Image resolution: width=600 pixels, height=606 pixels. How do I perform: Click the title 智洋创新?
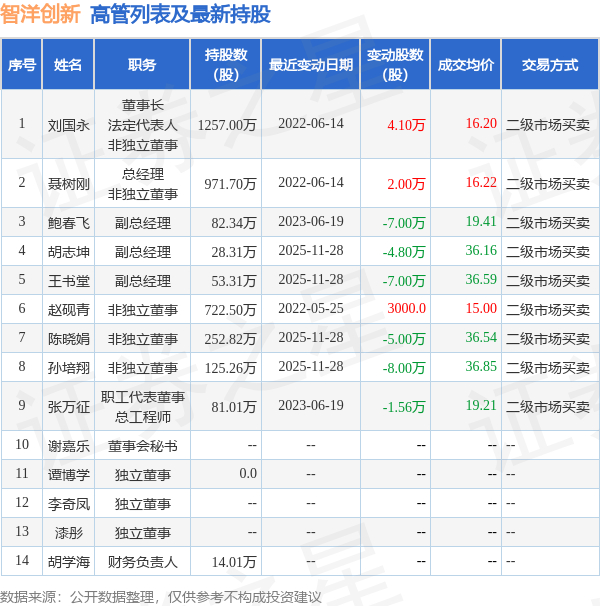point(40,14)
